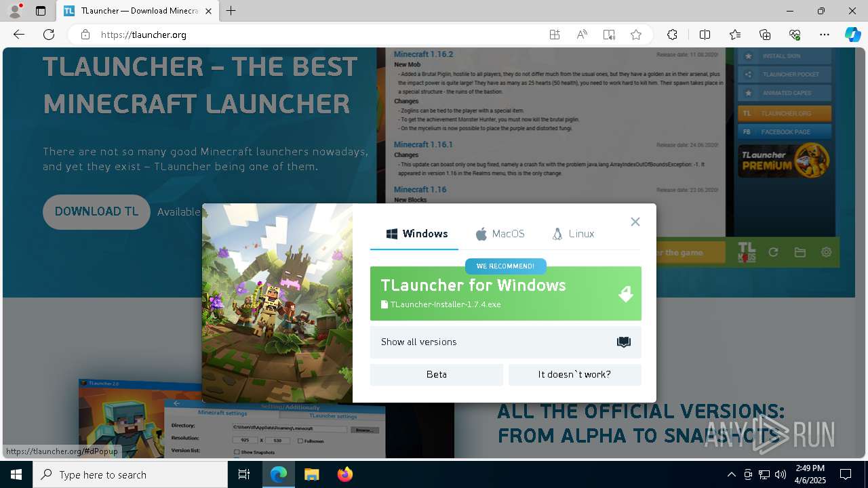
Task: Refresh the page with reload icon
Action: pyautogui.click(x=49, y=35)
